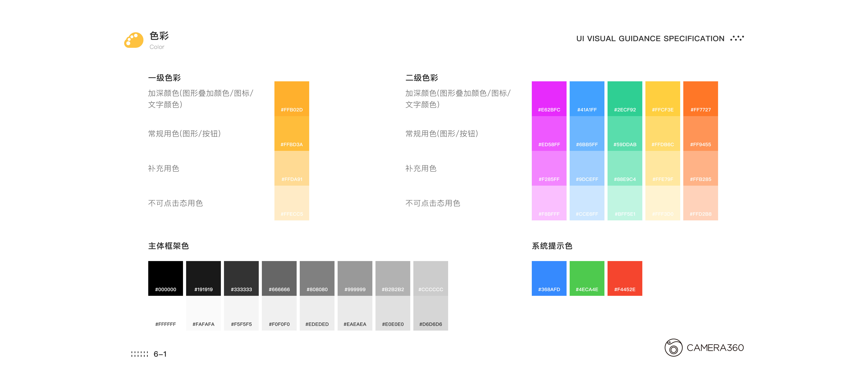This screenshot has height=388, width=868.
Task: Pick the #6BB5FF blue swatch
Action: [x=587, y=133]
